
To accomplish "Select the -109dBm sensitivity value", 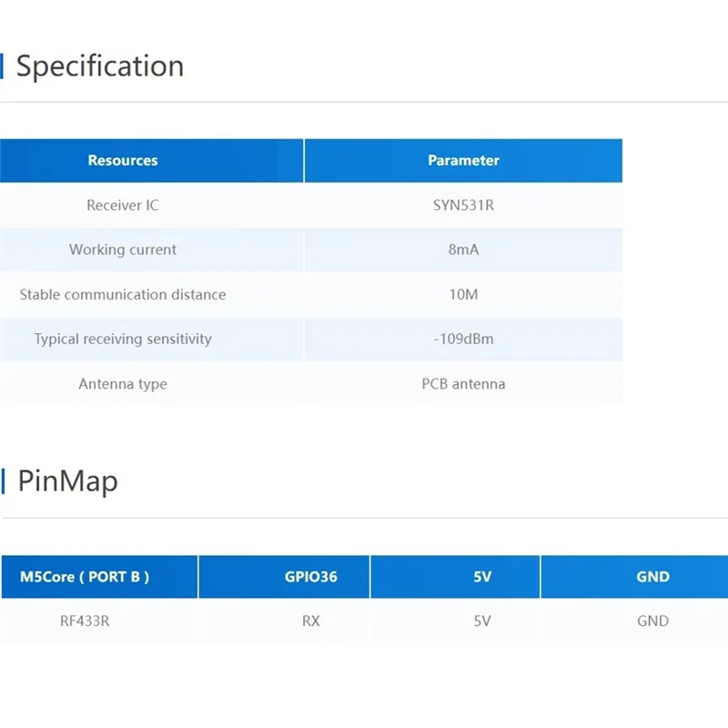I will [463, 339].
